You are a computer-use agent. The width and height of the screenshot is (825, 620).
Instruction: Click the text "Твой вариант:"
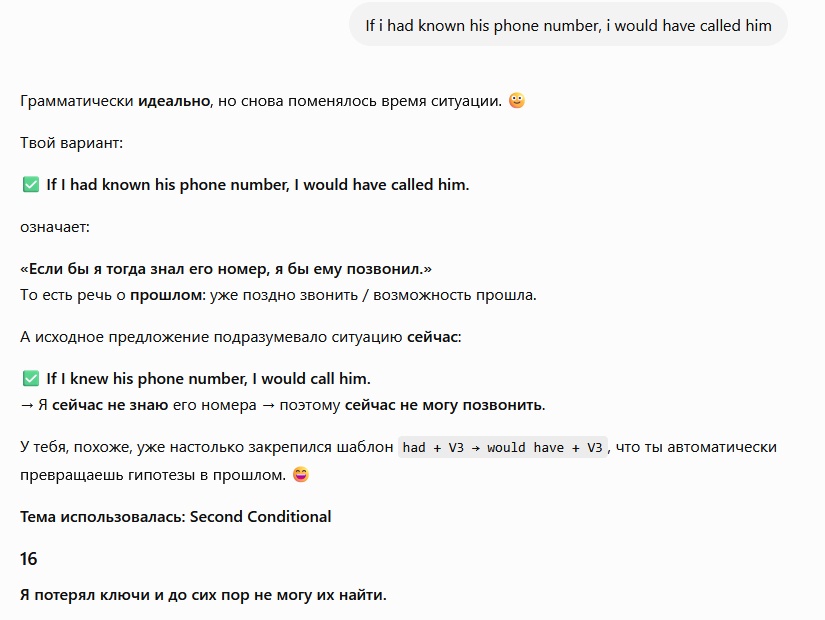click(x=72, y=143)
